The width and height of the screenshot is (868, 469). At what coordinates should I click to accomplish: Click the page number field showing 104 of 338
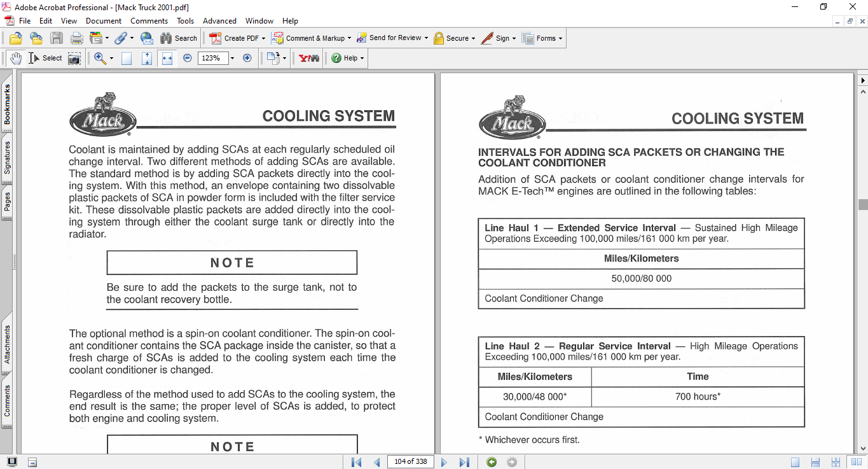pyautogui.click(x=411, y=462)
